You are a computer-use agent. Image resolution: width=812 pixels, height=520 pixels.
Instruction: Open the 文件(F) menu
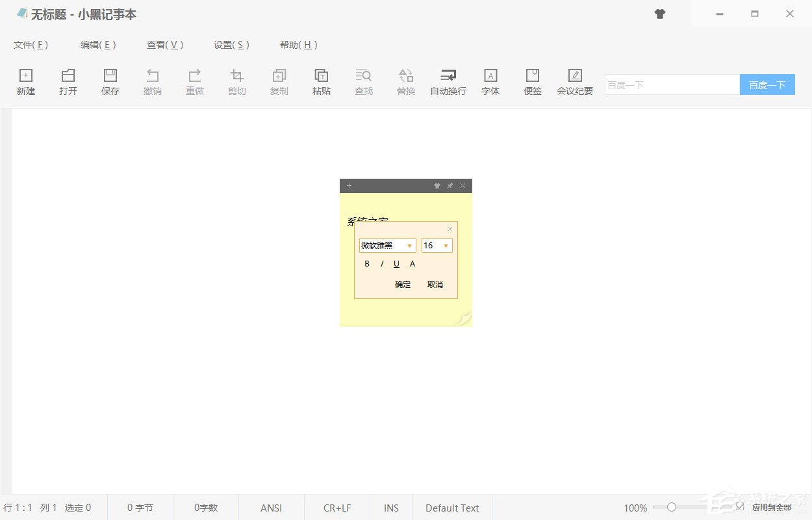[31, 45]
